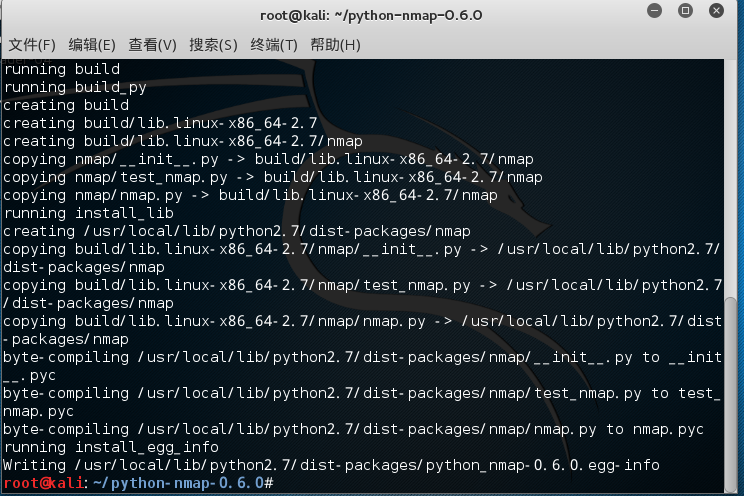
Task: Open the 查看(V) menu
Action: coord(152,45)
